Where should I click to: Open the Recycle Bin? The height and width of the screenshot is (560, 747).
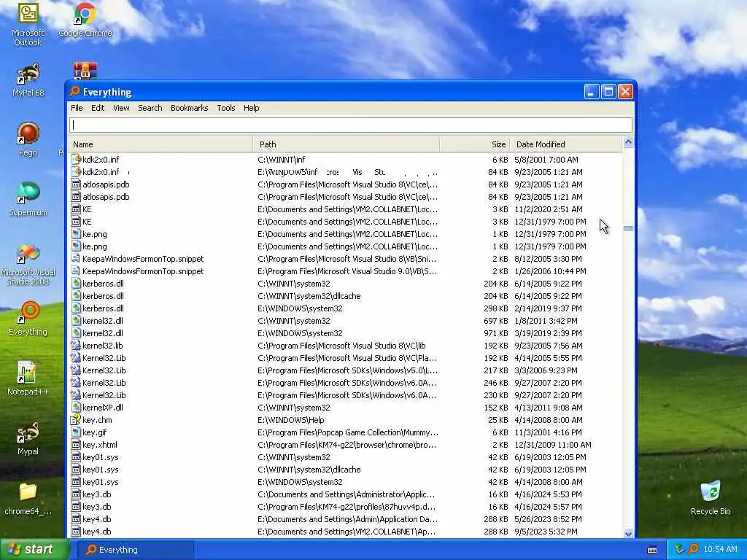click(x=711, y=498)
